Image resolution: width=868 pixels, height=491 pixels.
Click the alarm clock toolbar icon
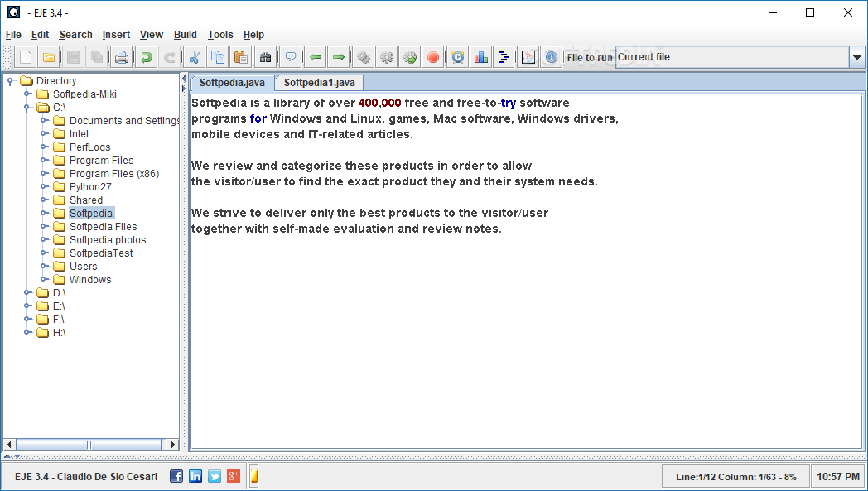[x=458, y=57]
